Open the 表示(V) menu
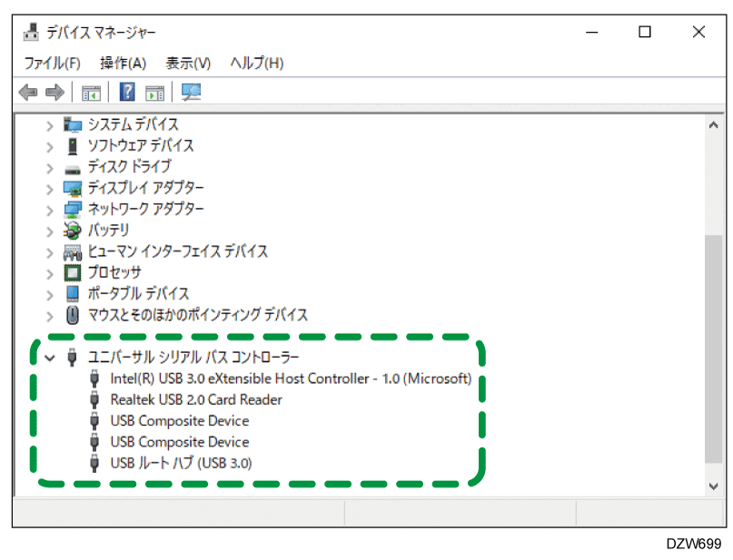The image size is (733, 560). [x=188, y=63]
